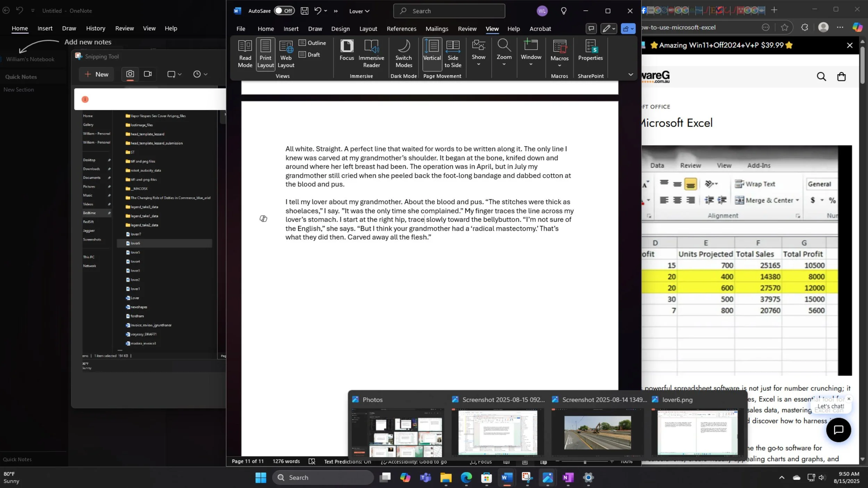868x488 pixels.
Task: Switch Modes for dark mode
Action: point(403,53)
